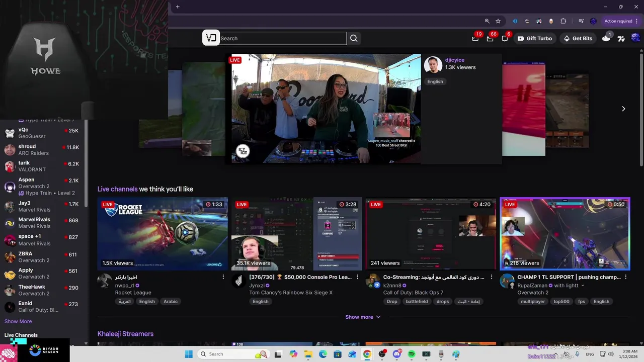The height and width of the screenshot is (362, 644).
Task: Click the blue extension icon beside bookmark star
Action: coord(515,21)
